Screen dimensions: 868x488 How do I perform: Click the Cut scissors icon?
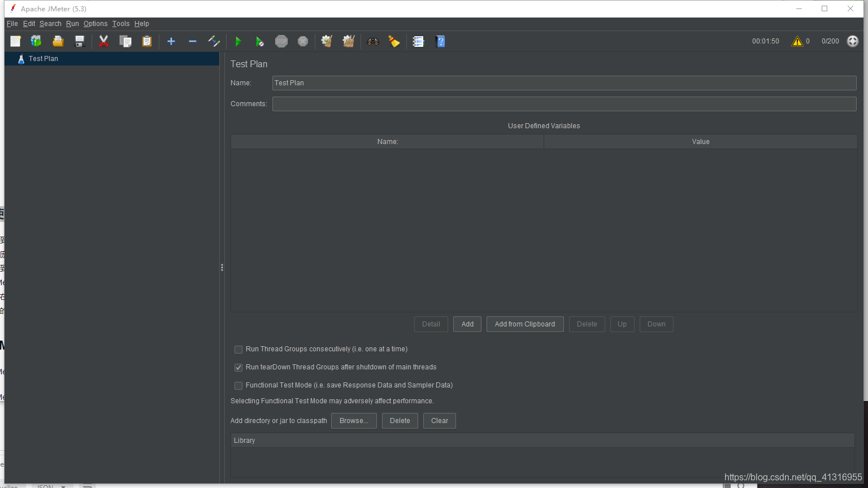tap(103, 41)
